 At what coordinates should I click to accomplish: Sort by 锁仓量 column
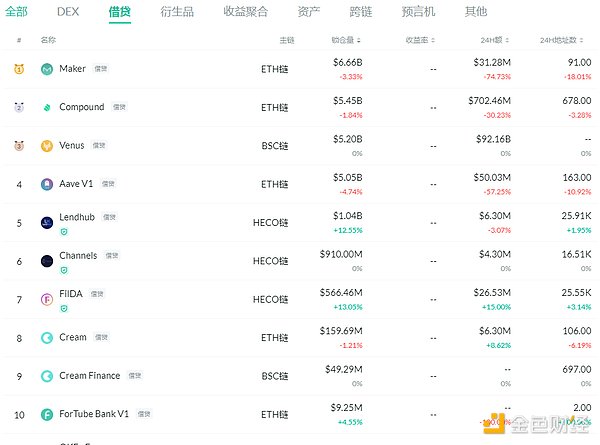[x=346, y=40]
